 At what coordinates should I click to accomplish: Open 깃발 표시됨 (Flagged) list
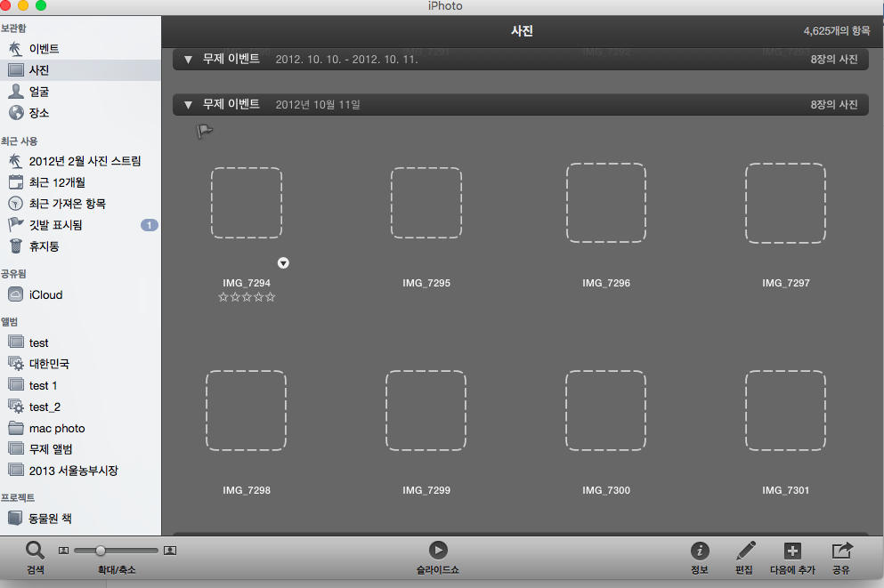55,225
